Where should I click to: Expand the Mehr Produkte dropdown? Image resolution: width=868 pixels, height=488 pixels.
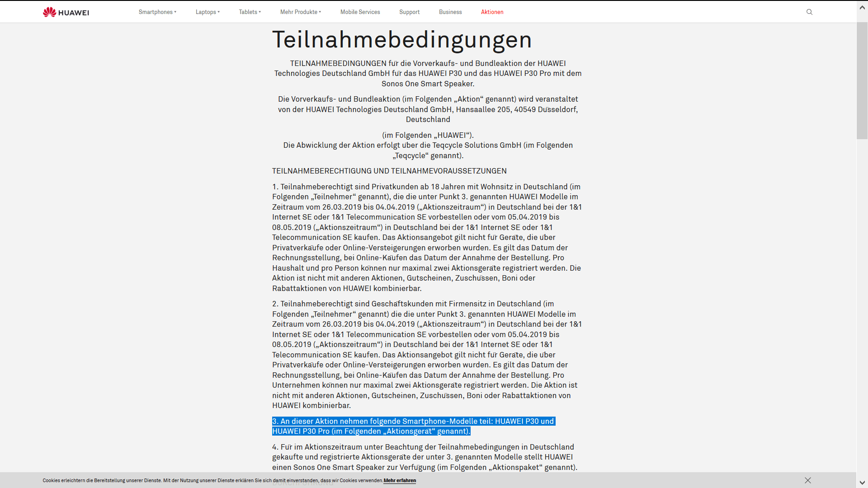pos(301,12)
